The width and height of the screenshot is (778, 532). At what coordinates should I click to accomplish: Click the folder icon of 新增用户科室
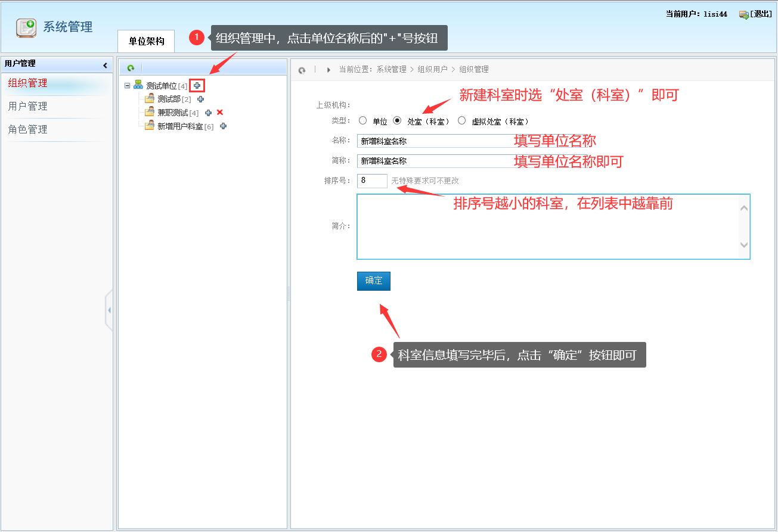click(150, 126)
